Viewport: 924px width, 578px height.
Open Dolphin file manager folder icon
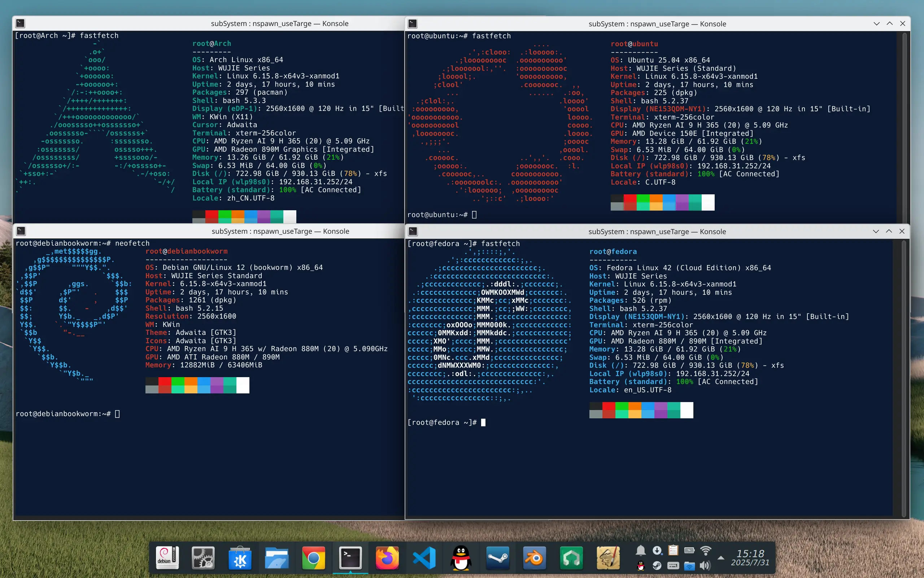click(x=277, y=558)
